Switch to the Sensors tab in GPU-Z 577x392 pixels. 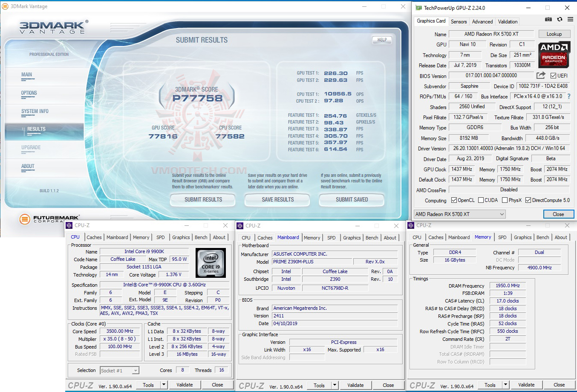tap(459, 21)
